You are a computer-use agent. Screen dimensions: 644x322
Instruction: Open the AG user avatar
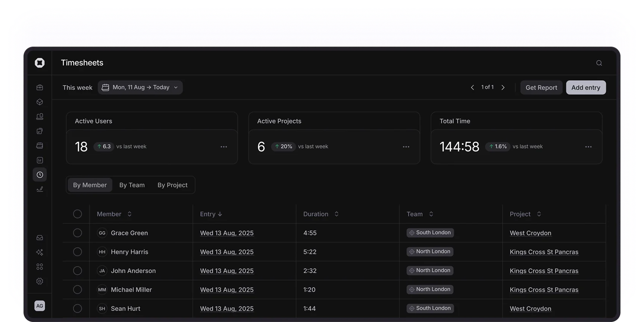[x=40, y=306]
